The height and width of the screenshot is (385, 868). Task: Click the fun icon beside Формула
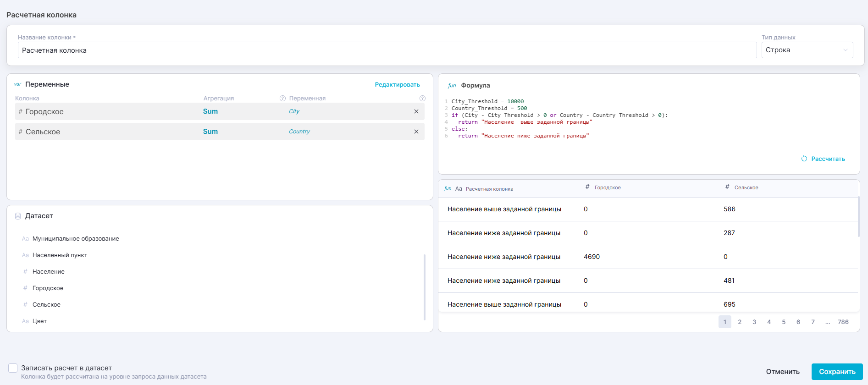(452, 86)
